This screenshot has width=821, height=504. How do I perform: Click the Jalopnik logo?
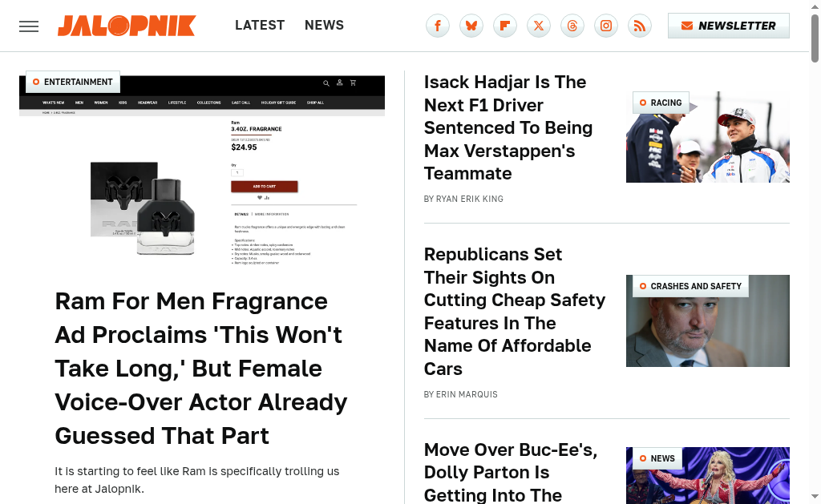[x=126, y=26]
